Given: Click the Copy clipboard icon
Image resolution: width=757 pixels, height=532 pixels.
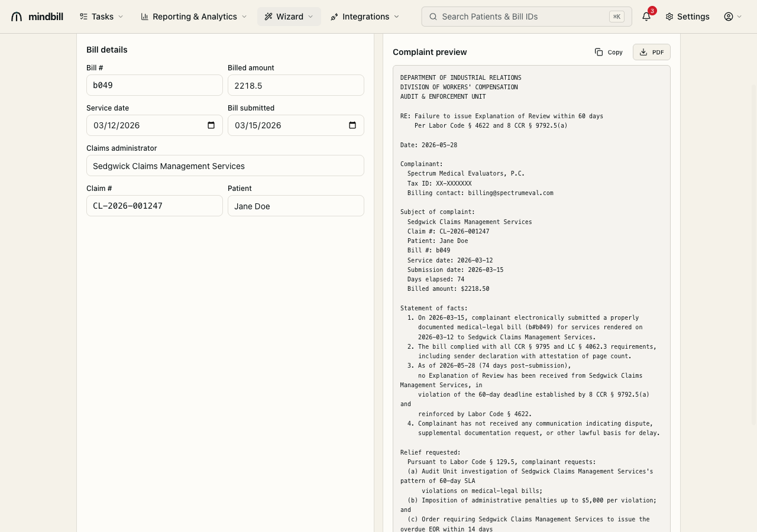Looking at the screenshot, I should coord(599,52).
